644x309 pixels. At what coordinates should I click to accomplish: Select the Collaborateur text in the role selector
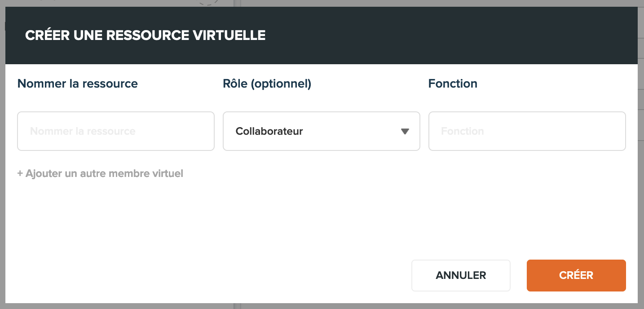[269, 132]
